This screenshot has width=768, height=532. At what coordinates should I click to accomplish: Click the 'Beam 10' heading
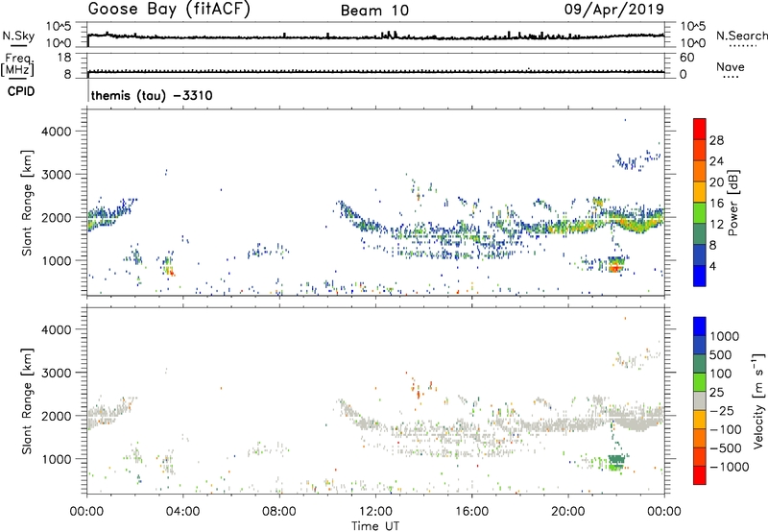[x=374, y=11]
